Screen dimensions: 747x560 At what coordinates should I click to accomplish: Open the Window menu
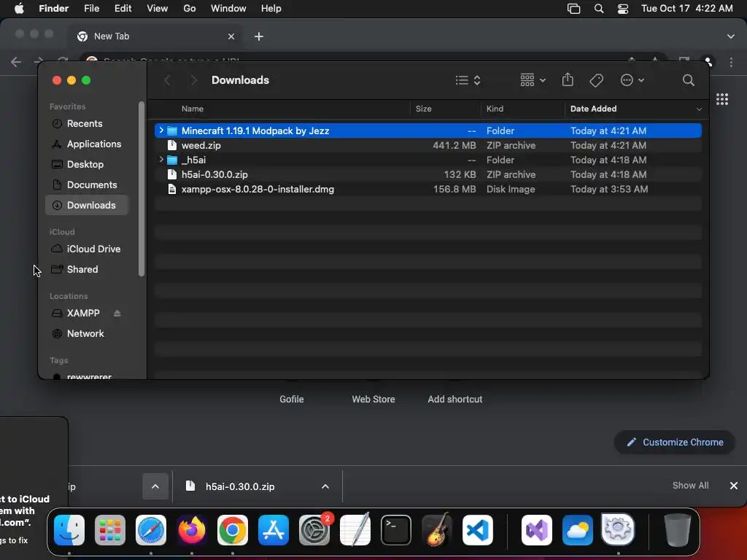[228, 9]
